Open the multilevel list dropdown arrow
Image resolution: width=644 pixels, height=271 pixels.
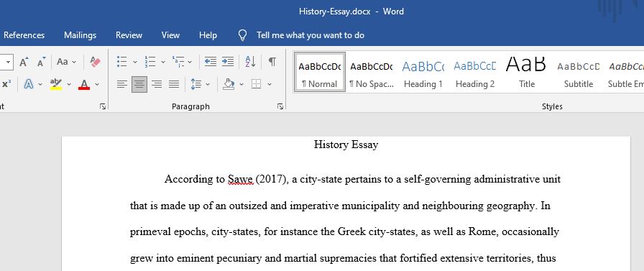coord(190,62)
